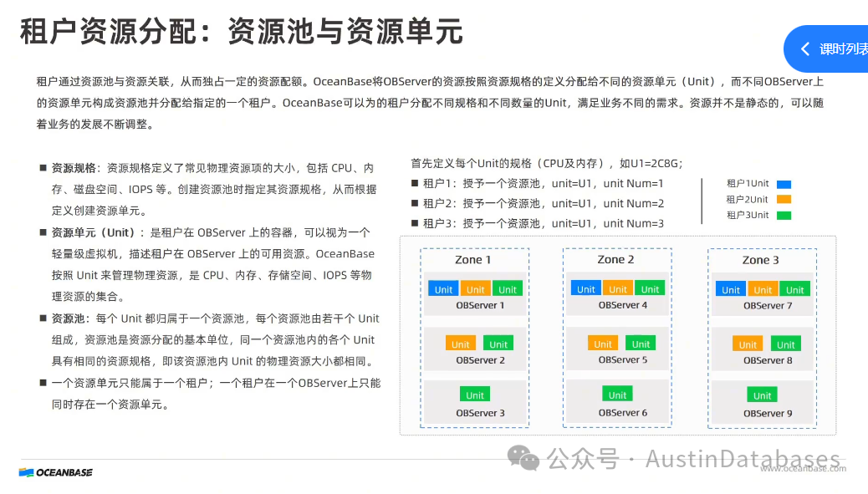Click the intro paragraph starting 租户通过资源池与资源关联
Image resolution: width=868 pixels, height=494 pixels.
coord(430,103)
